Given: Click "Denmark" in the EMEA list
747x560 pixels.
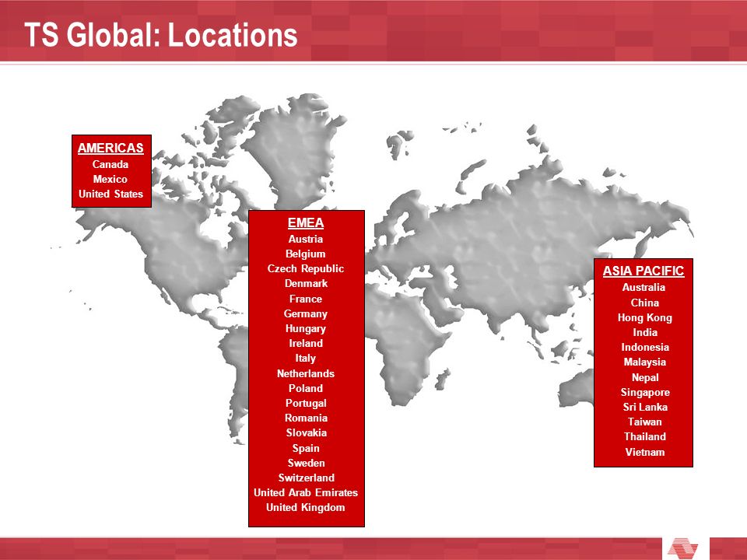Looking at the screenshot, I should point(307,283).
